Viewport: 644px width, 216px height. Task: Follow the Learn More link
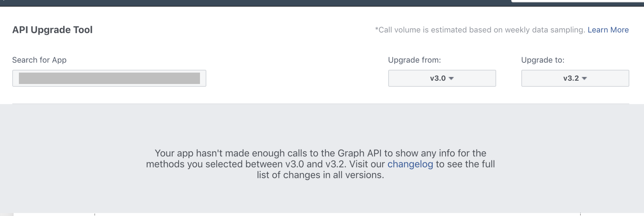click(x=608, y=30)
